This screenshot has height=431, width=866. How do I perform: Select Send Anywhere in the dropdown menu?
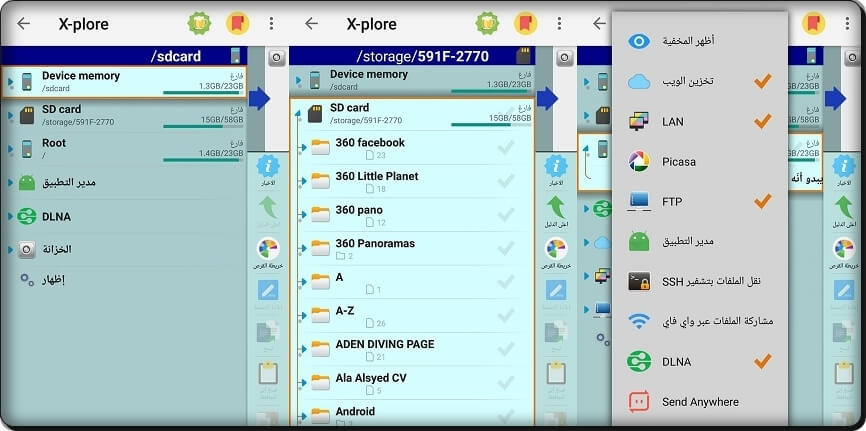pos(700,402)
